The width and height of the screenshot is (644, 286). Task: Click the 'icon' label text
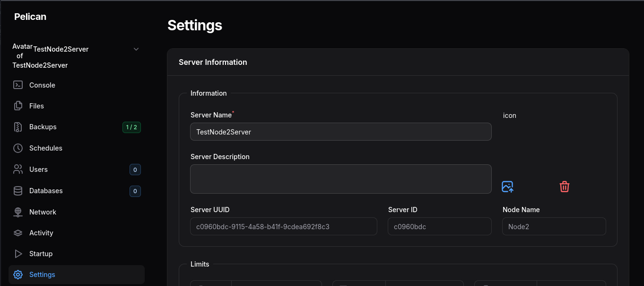[510, 116]
